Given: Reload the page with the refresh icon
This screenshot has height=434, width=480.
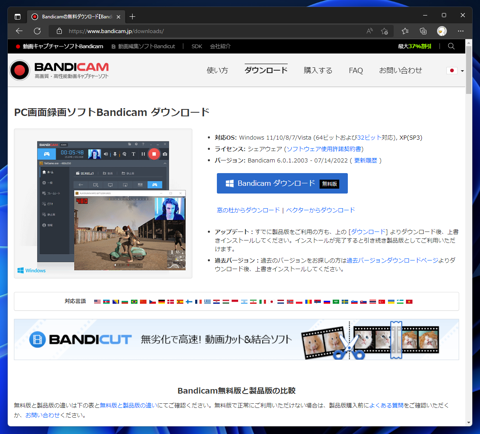Looking at the screenshot, I should point(37,31).
